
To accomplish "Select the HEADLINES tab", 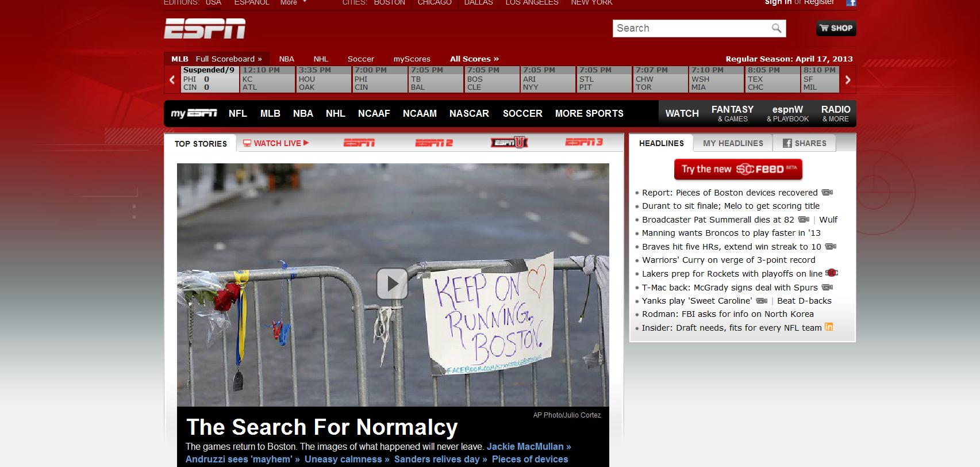I will click(662, 143).
